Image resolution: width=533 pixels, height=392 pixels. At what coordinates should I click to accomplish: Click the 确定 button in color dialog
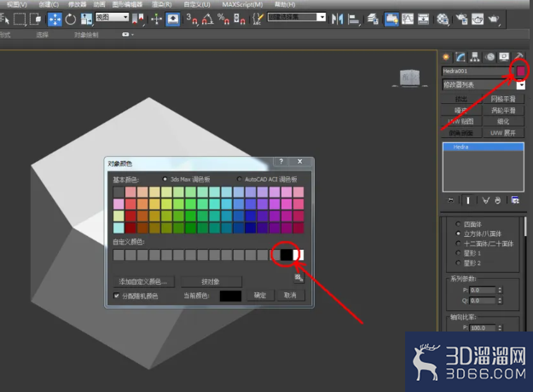260,295
